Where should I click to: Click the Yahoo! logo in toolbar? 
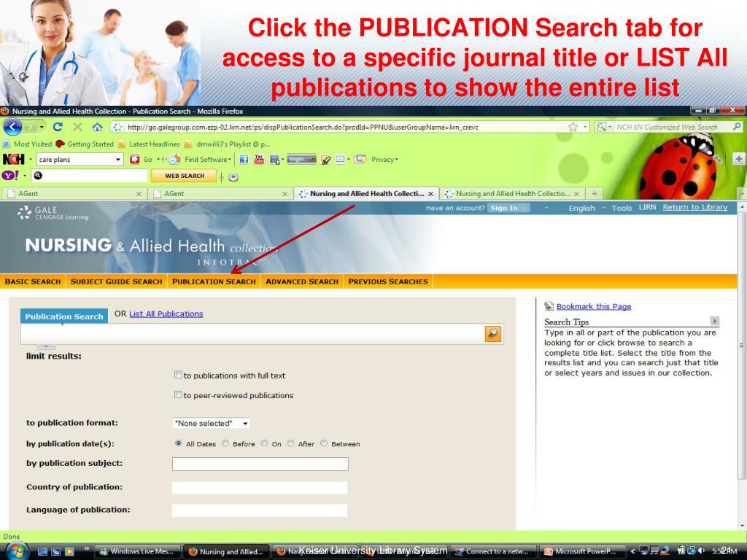pos(10,175)
